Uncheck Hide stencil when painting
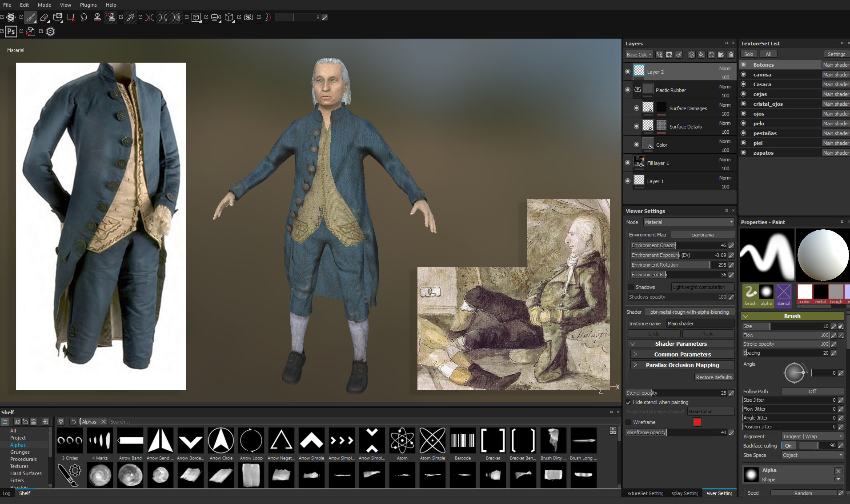Viewport: 850px width, 504px height. tap(629, 402)
